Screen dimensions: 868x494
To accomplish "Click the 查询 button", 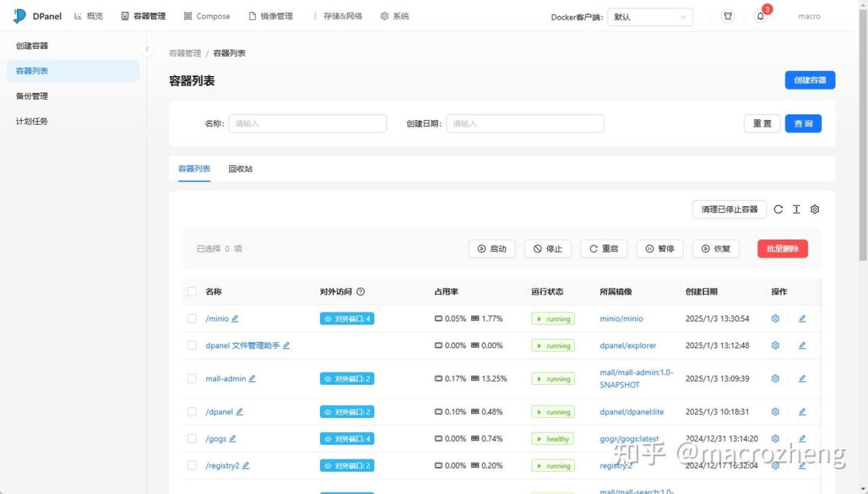I will pyautogui.click(x=804, y=123).
